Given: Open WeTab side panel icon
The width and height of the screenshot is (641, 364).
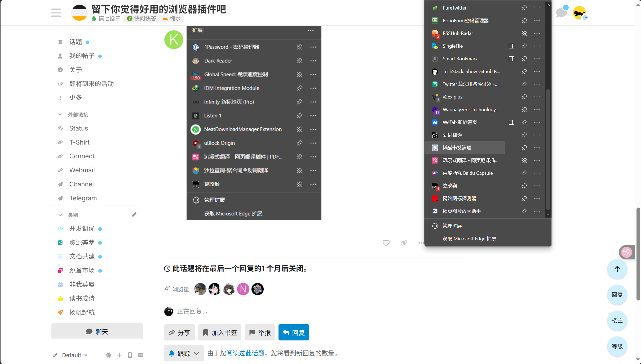Looking at the screenshot, I should [x=511, y=122].
